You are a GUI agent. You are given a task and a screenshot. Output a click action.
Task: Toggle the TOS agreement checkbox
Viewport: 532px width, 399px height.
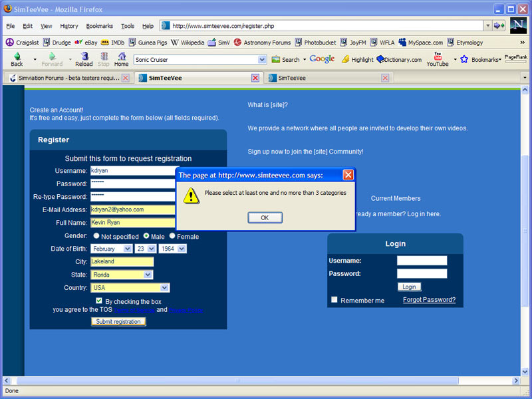(x=99, y=301)
